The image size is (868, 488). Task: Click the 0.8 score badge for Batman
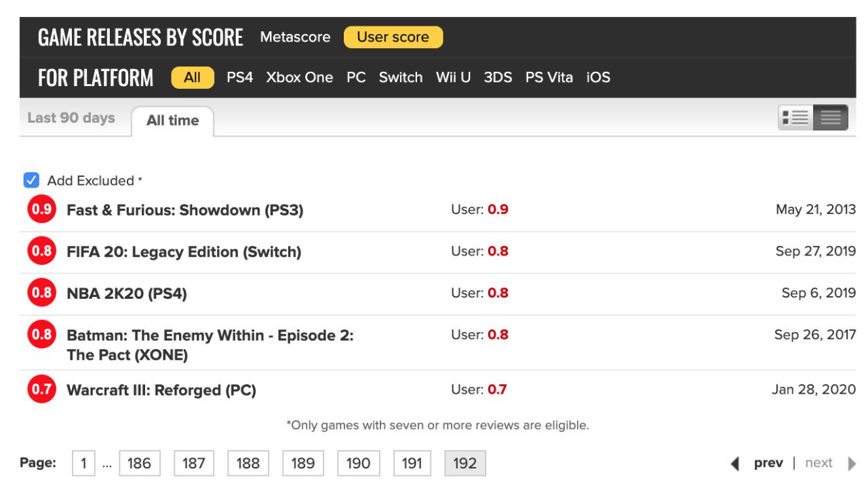pos(41,335)
